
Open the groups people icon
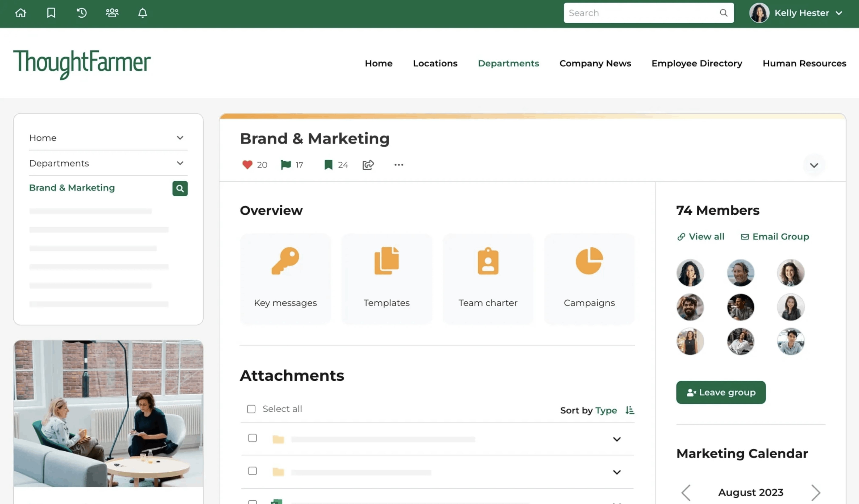pos(112,13)
